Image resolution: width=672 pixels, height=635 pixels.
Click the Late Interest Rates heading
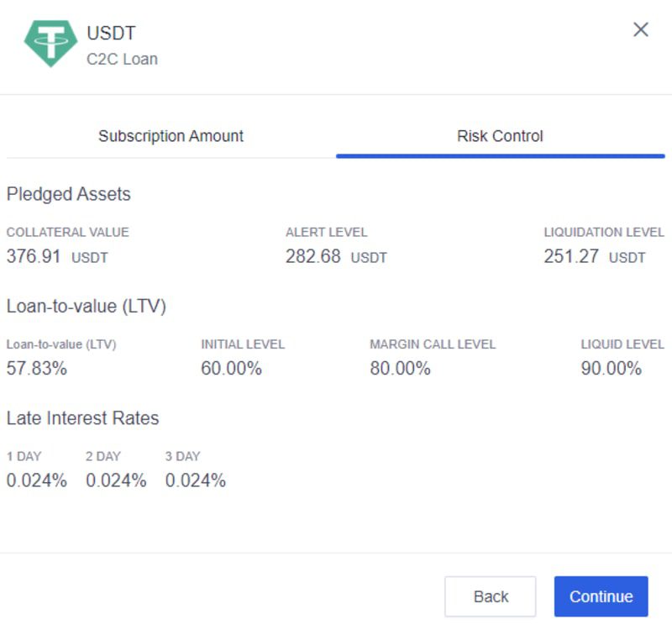(x=82, y=418)
